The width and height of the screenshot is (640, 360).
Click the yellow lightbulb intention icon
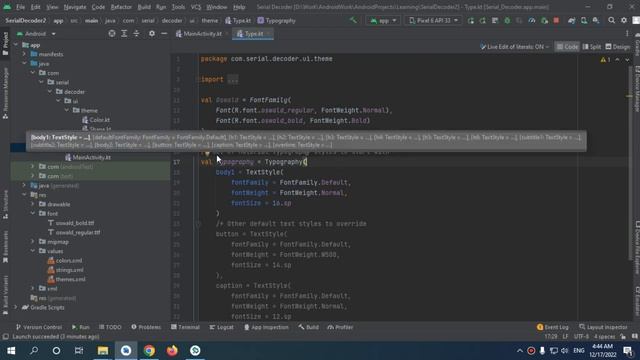[x=207, y=153]
